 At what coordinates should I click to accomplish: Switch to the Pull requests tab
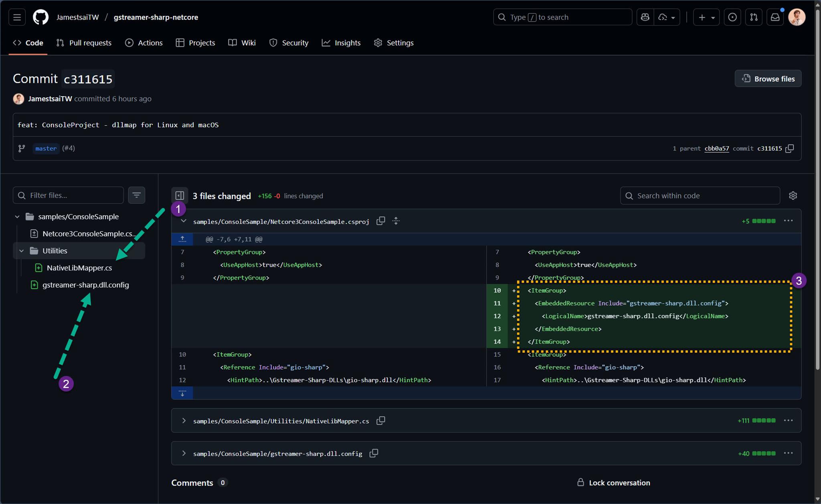[x=84, y=43]
